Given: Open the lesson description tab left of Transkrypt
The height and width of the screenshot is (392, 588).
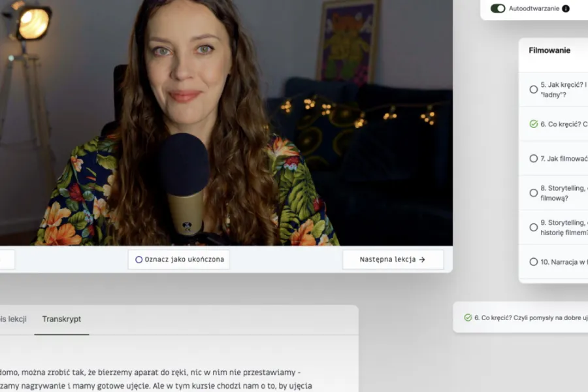Looking at the screenshot, I should click(x=13, y=319).
